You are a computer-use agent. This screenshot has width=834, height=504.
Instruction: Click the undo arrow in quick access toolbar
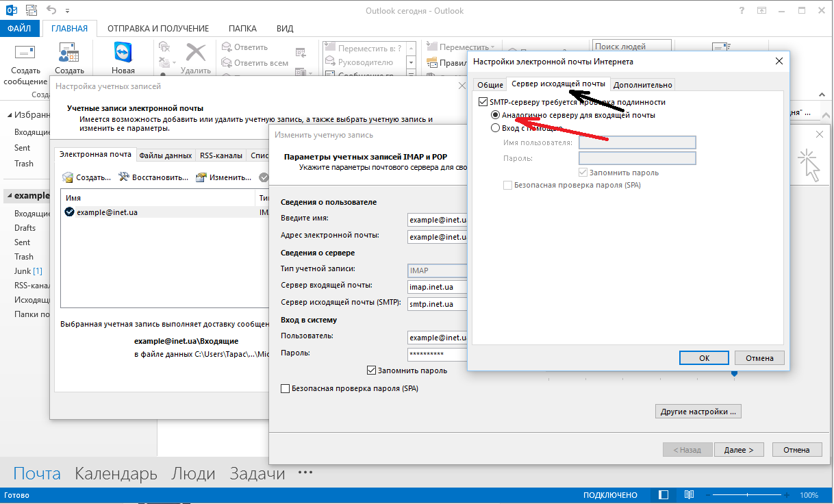(x=51, y=11)
